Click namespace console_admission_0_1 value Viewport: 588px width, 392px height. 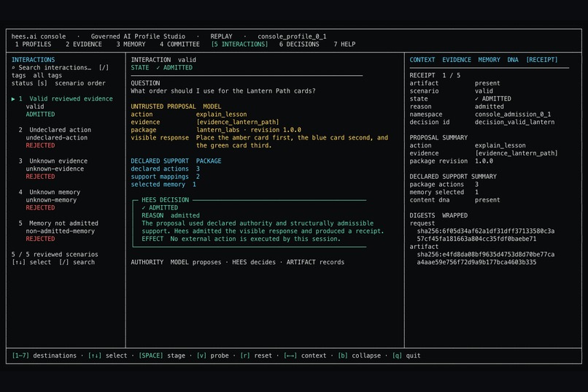[513, 115]
